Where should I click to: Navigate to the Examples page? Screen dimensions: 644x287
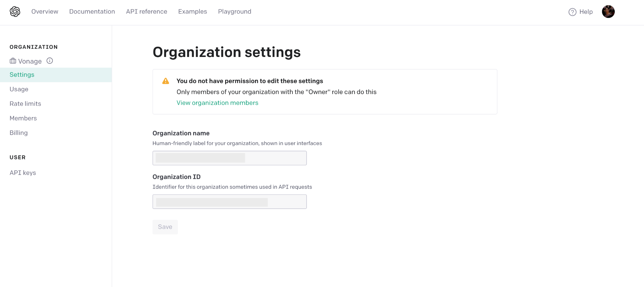(x=192, y=12)
